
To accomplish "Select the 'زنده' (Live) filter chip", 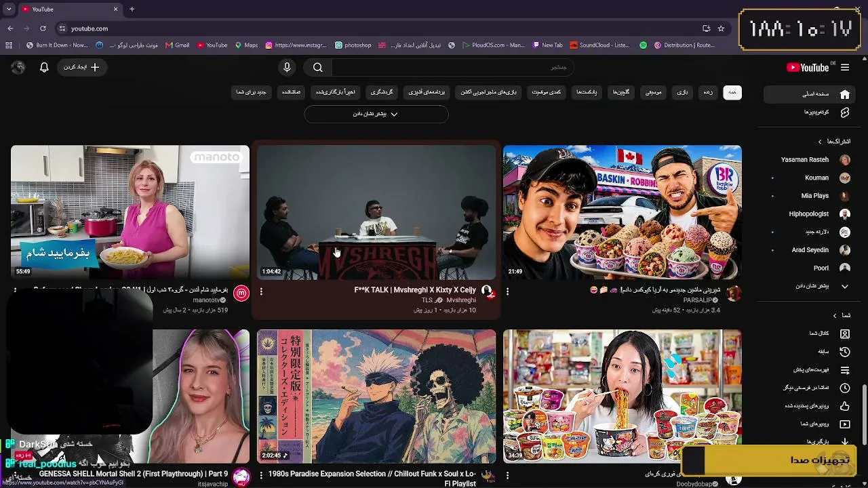I will tap(708, 91).
